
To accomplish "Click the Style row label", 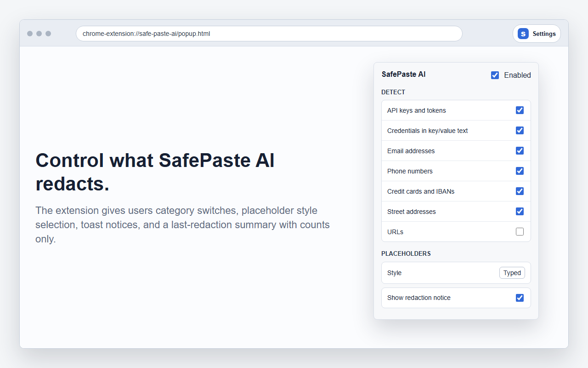I will click(x=394, y=273).
